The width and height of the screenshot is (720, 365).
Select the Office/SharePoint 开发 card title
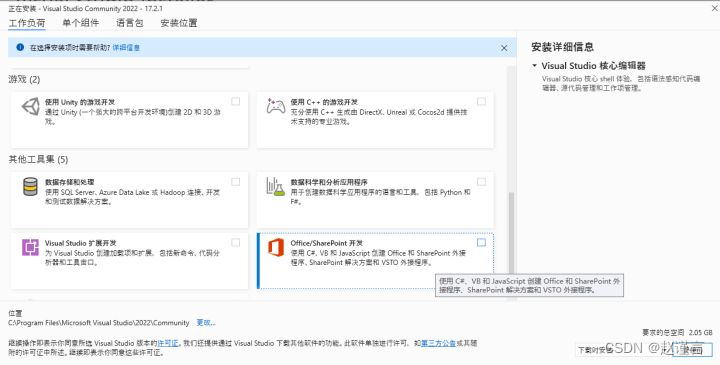tap(326, 243)
